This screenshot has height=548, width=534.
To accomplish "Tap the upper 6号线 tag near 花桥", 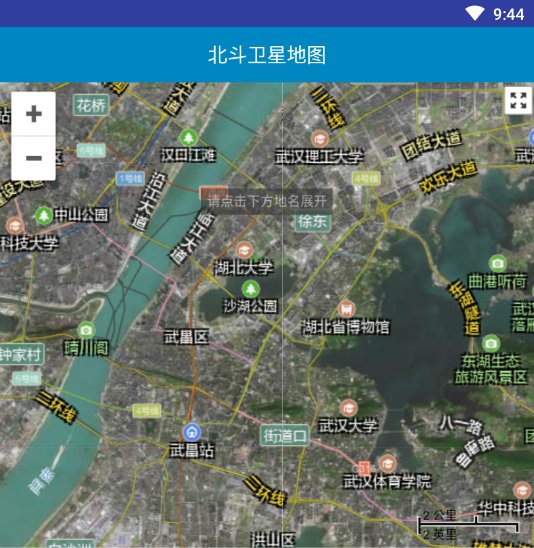I will 91,151.
